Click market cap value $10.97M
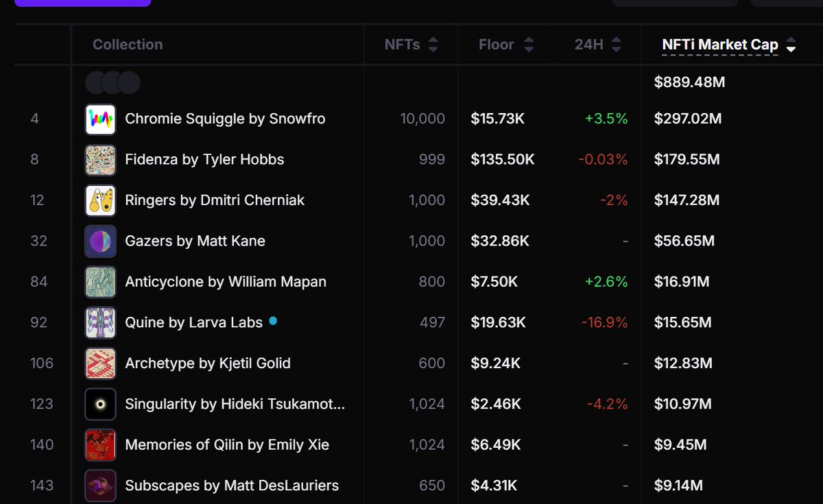This screenshot has height=504, width=823. pyautogui.click(x=683, y=404)
